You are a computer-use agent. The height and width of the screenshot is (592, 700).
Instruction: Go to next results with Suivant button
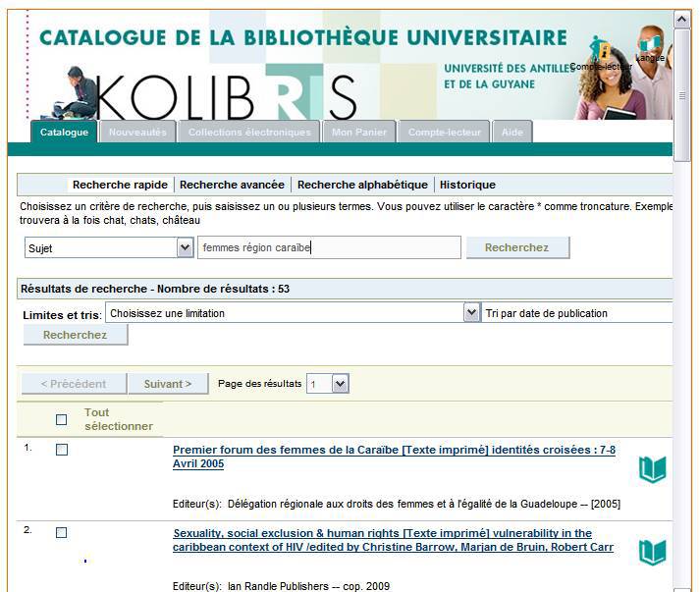pos(168,384)
